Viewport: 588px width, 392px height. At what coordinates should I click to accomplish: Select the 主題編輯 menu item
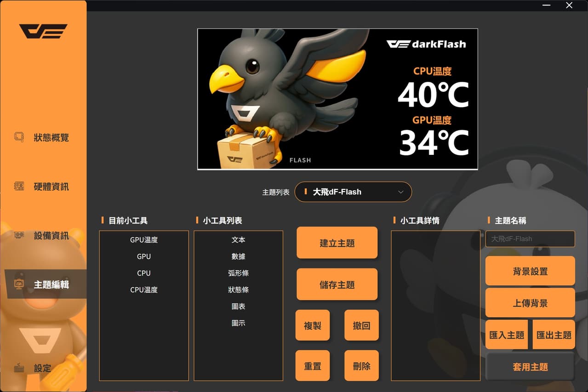tap(46, 284)
